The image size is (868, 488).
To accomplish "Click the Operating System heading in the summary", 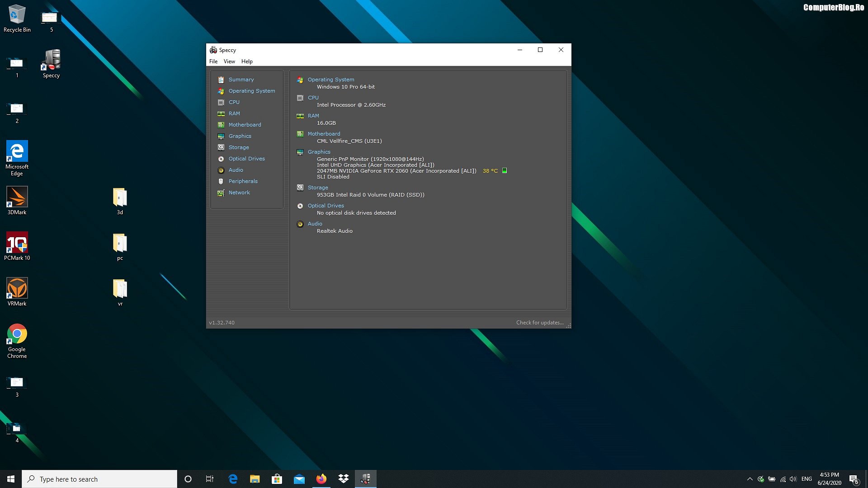I will pos(331,80).
